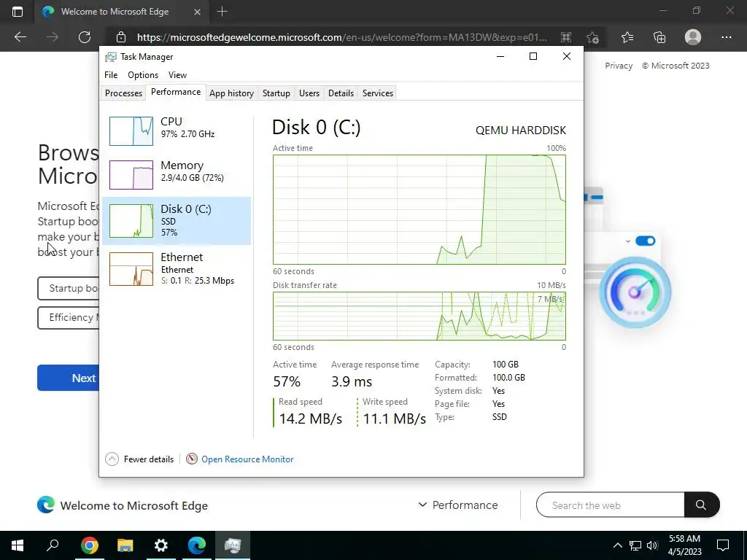
Task: Open Resource Monitor link
Action: pyautogui.click(x=247, y=459)
